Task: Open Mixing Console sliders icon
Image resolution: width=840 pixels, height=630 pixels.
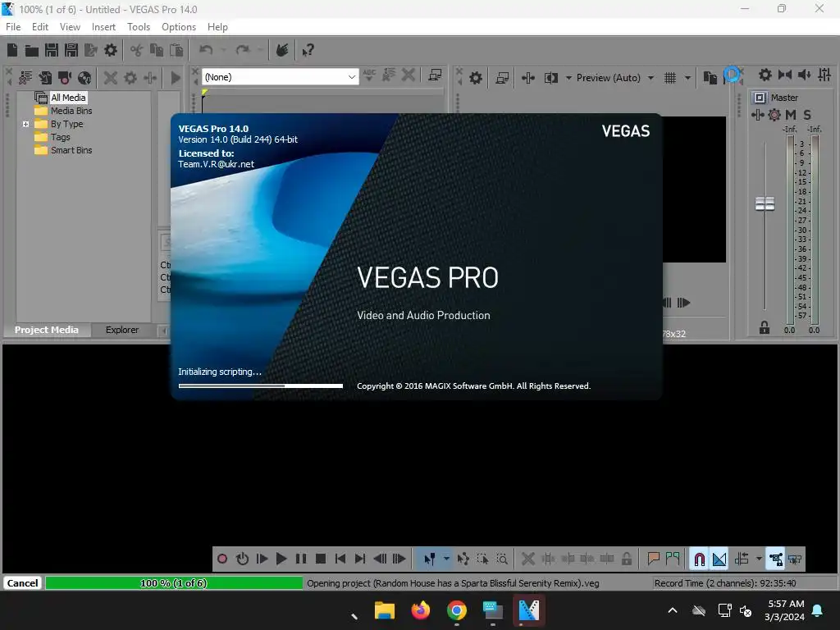Action: coord(824,75)
